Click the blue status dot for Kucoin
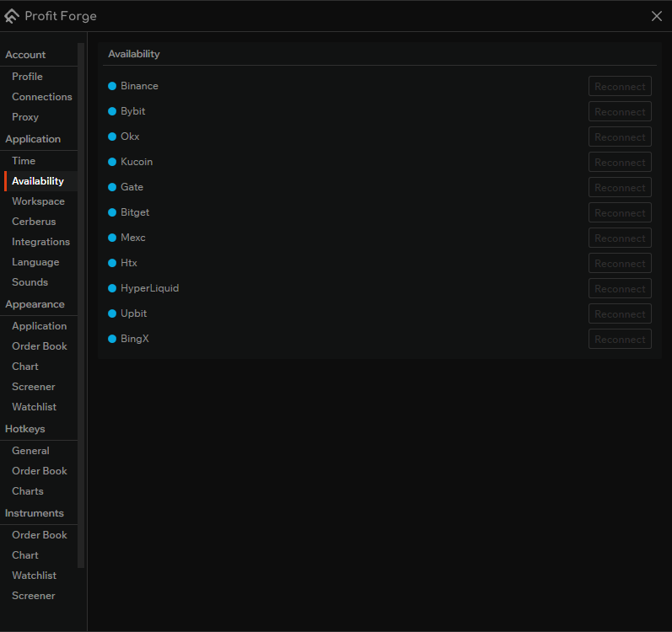This screenshot has height=632, width=672. [112, 162]
